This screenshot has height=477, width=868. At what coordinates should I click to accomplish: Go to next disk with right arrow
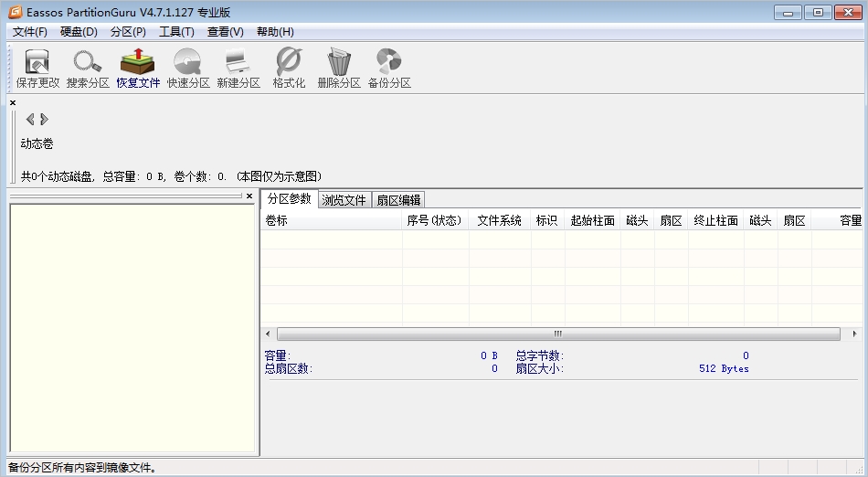[44, 119]
